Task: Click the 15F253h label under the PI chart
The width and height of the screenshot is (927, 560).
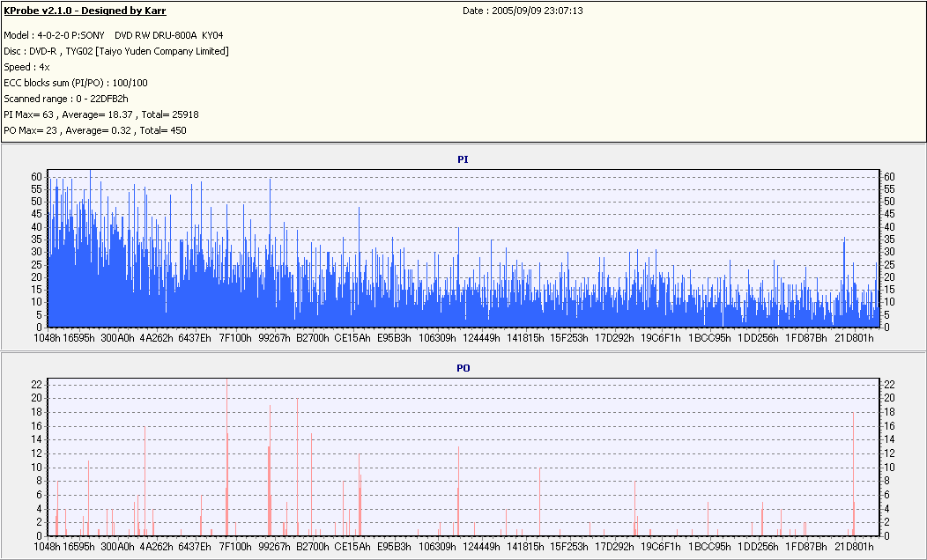Action: click(x=569, y=338)
